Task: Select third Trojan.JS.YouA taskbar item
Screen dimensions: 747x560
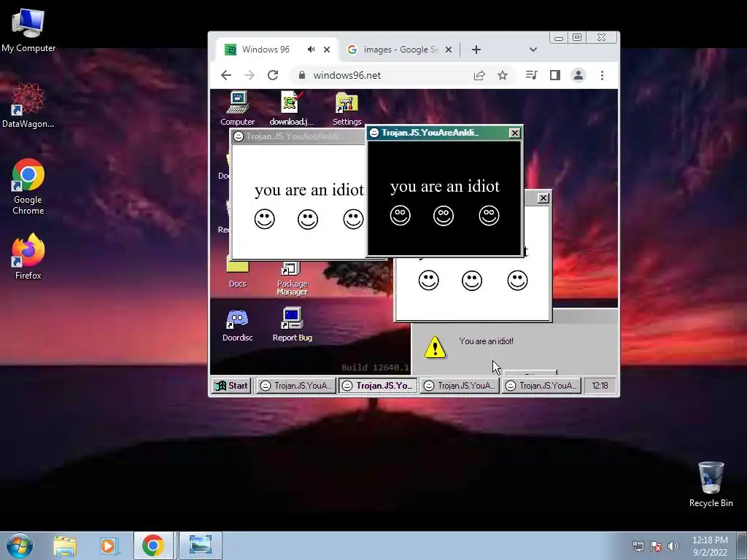Action: pyautogui.click(x=460, y=386)
